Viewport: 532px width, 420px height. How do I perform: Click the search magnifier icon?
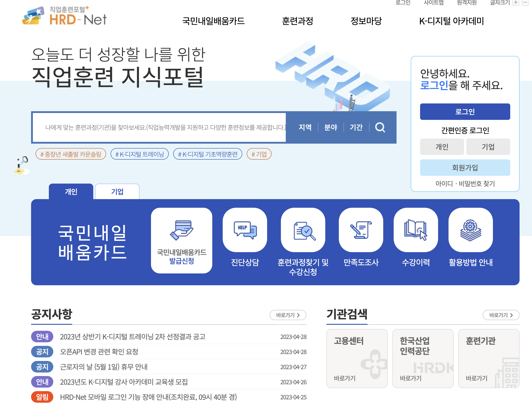coord(380,127)
